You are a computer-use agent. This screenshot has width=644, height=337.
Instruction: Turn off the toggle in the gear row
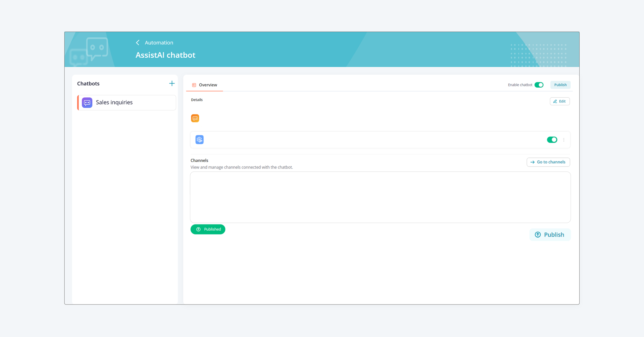pos(552,140)
